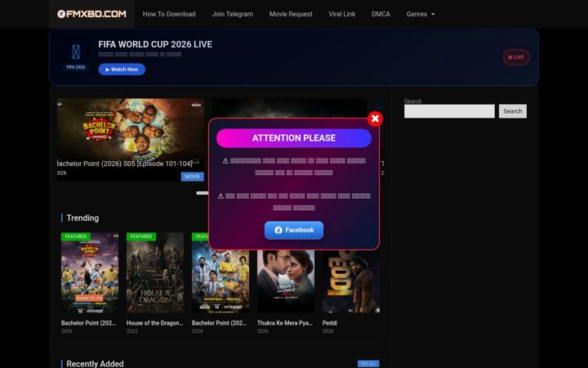Click Watch Now for FIFA World Cup

pos(122,69)
